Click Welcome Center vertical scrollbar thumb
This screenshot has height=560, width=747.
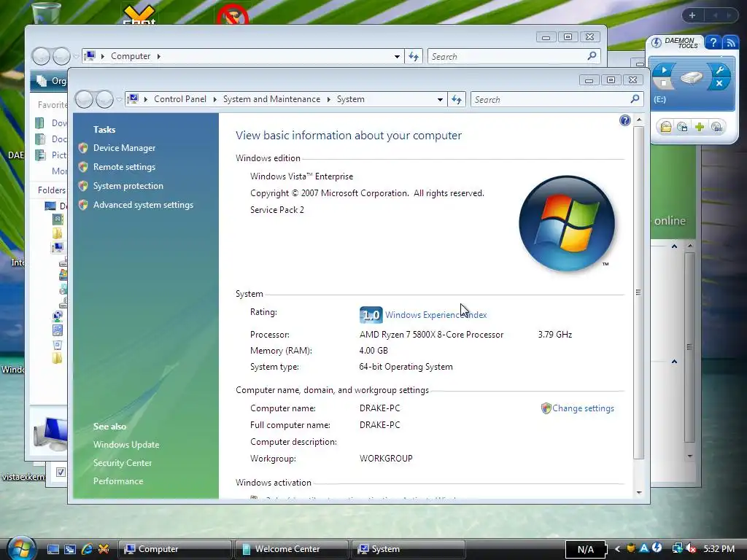pyautogui.click(x=689, y=348)
